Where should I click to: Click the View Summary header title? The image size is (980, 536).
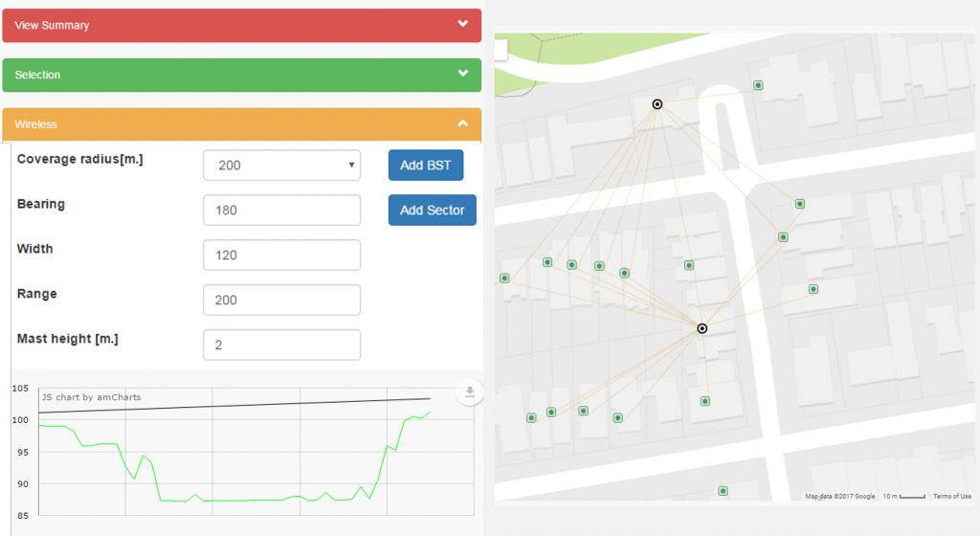coord(52,25)
